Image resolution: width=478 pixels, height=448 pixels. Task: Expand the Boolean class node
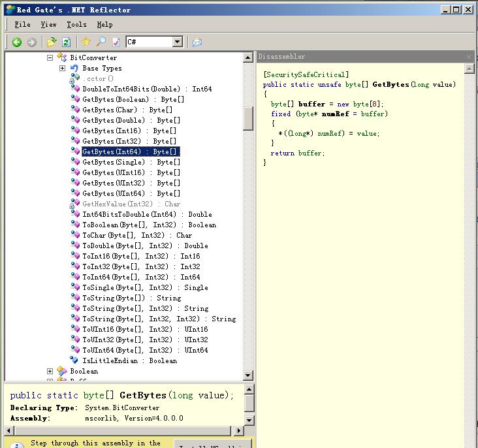click(x=50, y=371)
